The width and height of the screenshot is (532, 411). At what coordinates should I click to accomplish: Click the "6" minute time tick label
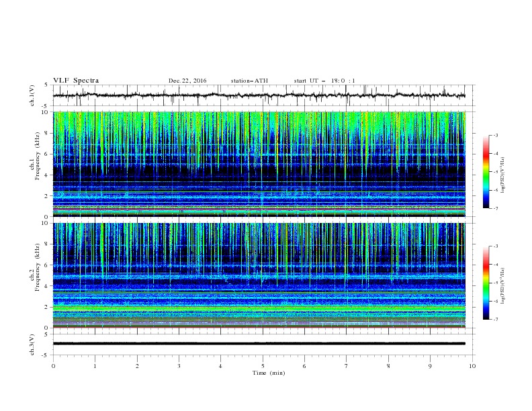click(x=304, y=366)
